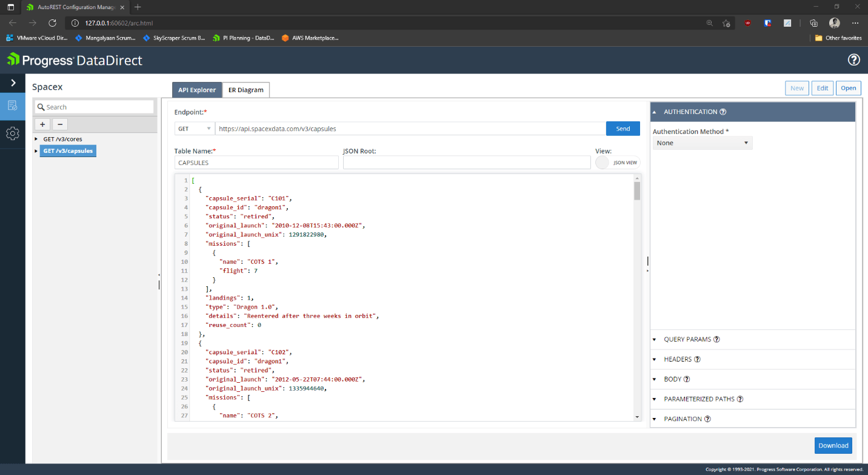
Task: Click the help question mark icon in header
Action: [x=853, y=59]
